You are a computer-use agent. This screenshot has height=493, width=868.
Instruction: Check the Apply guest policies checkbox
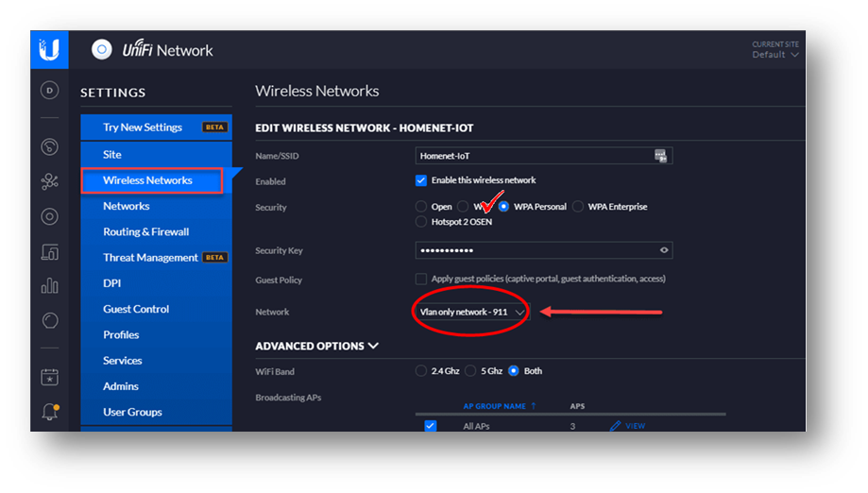(420, 279)
